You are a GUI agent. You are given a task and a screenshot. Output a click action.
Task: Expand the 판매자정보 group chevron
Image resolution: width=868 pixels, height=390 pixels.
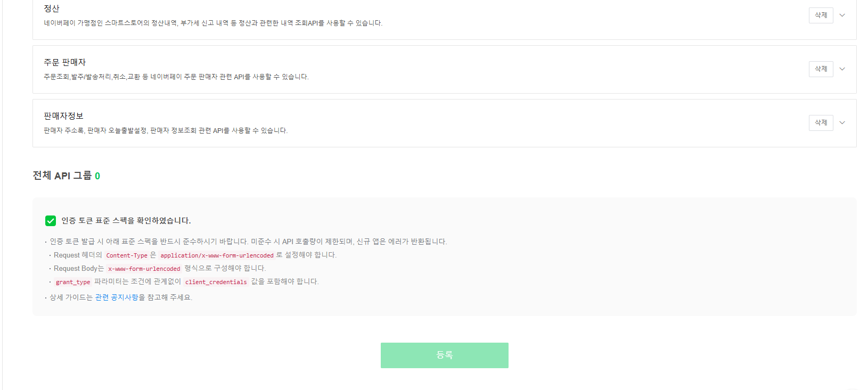[x=842, y=123]
